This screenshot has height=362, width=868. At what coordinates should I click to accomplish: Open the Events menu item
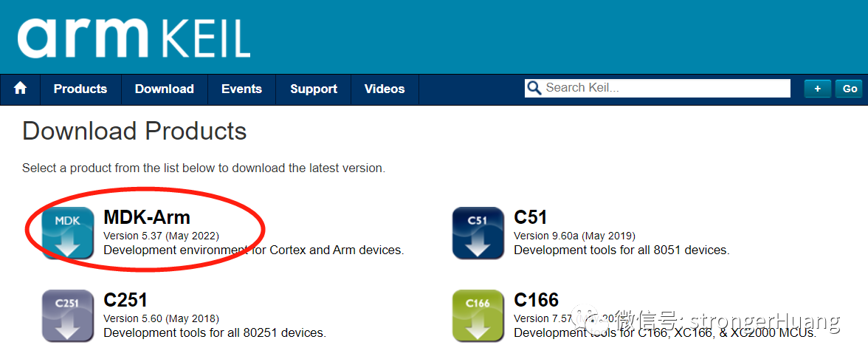click(x=241, y=89)
